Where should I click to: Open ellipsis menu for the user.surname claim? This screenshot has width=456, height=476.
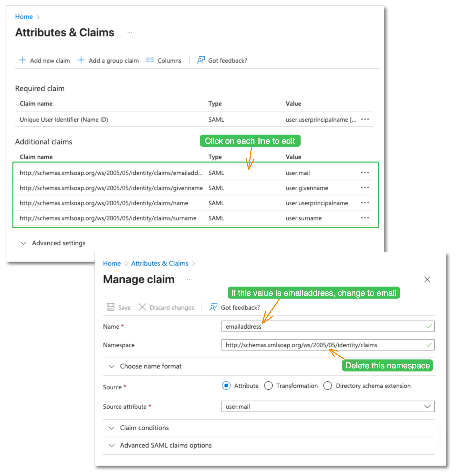(365, 218)
